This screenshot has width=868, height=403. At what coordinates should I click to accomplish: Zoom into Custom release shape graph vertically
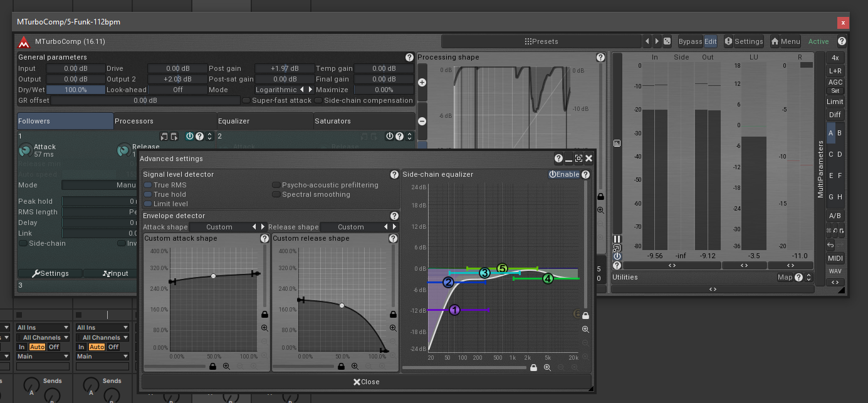[x=393, y=328]
